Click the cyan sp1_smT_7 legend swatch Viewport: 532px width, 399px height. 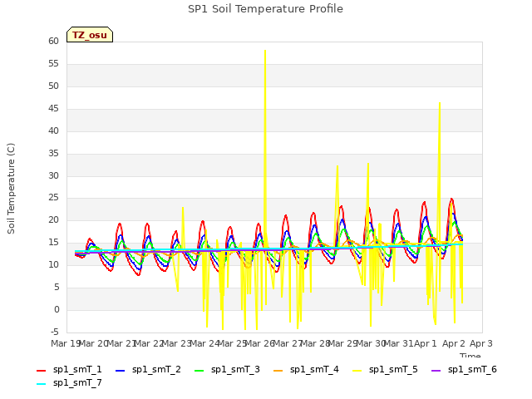41,384
